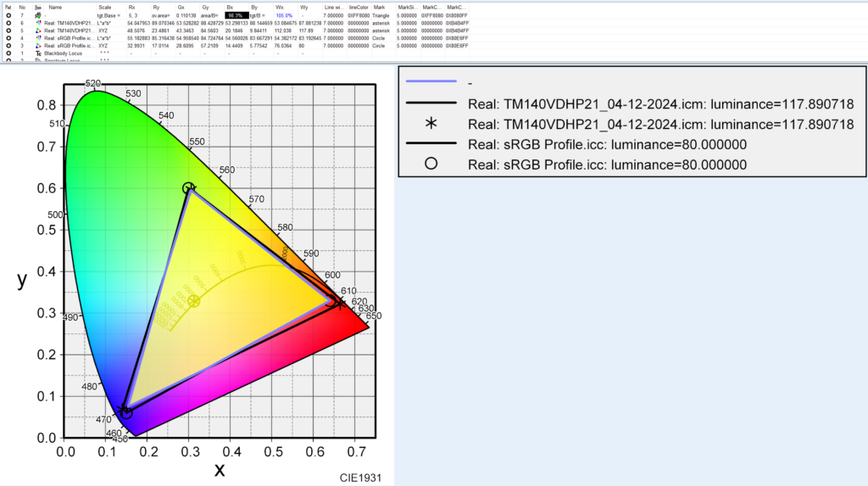Image resolution: width=868 pixels, height=486 pixels.
Task: Click the Gy column header
Action: 205,8
